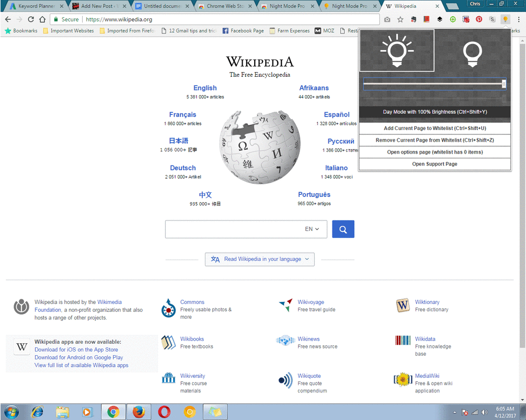Remove Current Page from Whitelist
The height and width of the screenshot is (420, 526).
(x=434, y=140)
